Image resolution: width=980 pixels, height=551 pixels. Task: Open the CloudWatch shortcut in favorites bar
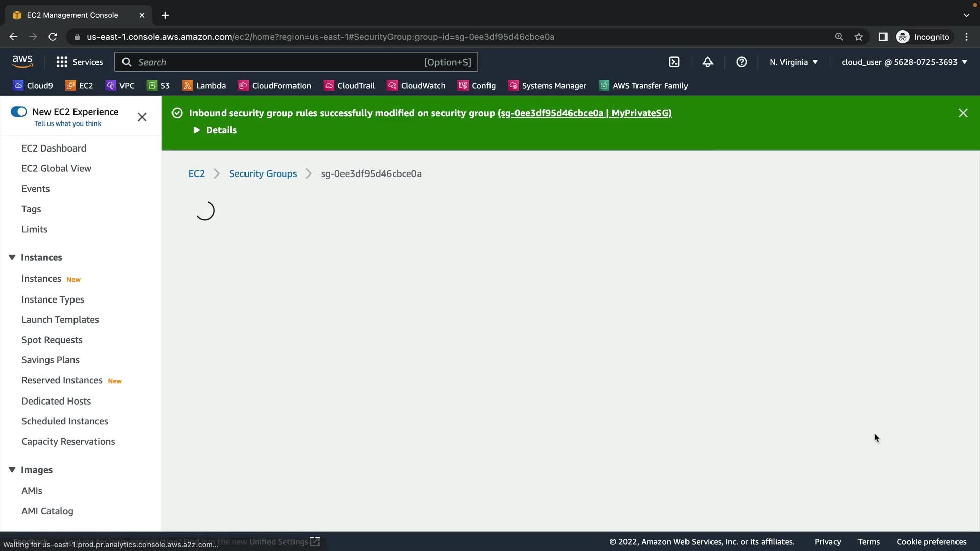point(416,86)
